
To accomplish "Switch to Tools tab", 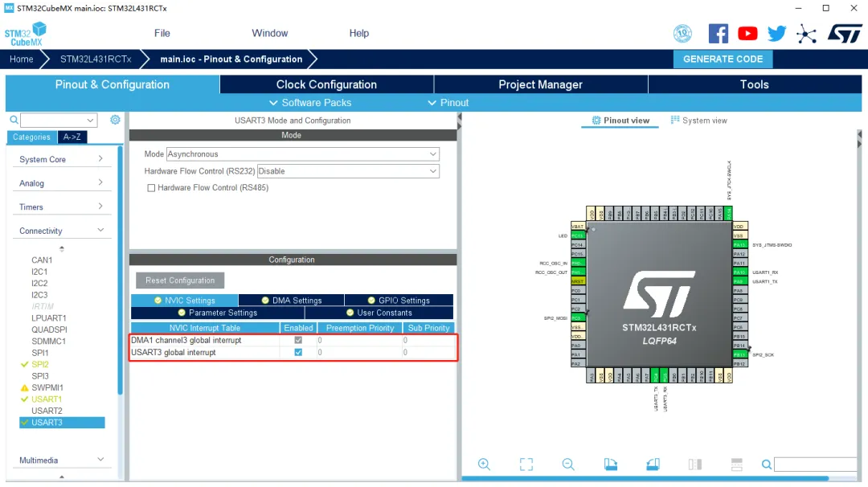I will tap(755, 84).
